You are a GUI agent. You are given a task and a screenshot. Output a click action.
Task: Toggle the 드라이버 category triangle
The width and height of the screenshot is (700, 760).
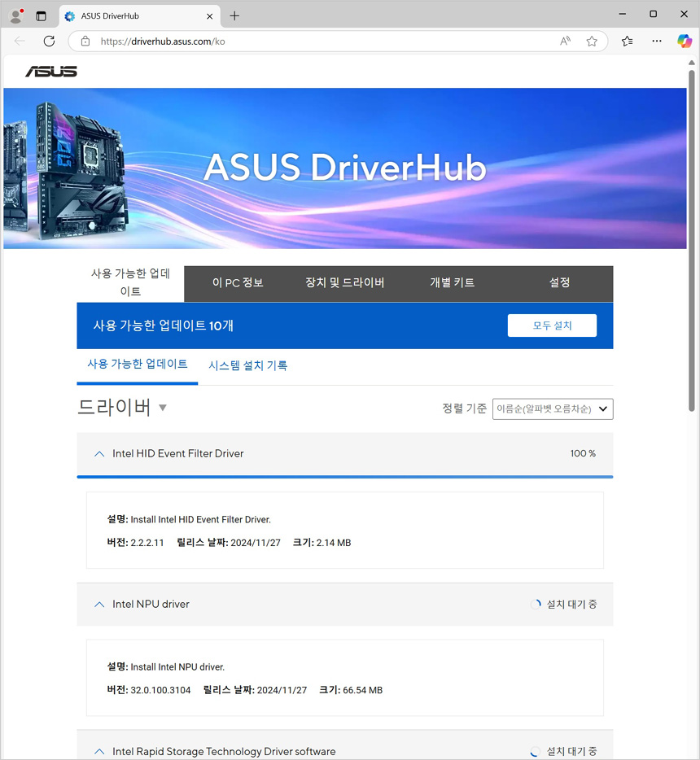[x=163, y=408]
